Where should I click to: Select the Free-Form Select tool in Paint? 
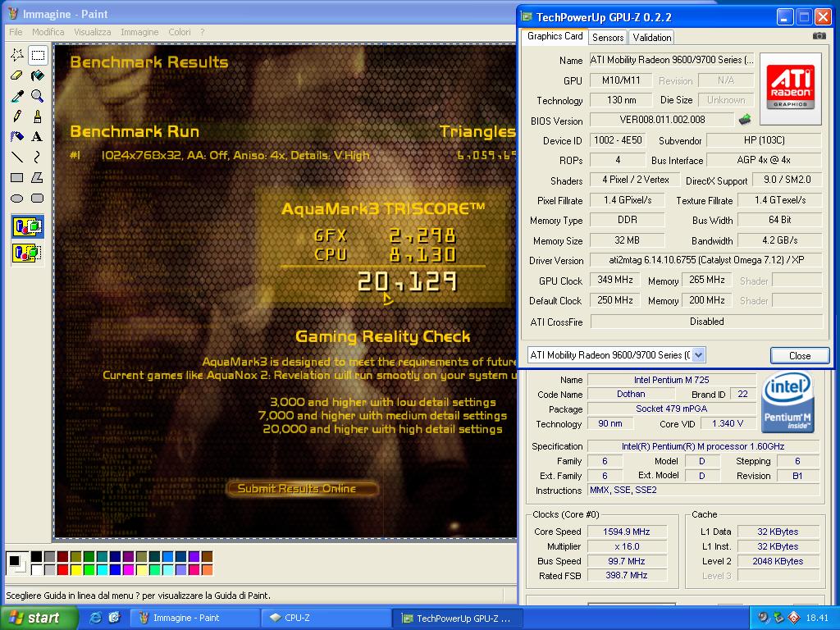17,55
